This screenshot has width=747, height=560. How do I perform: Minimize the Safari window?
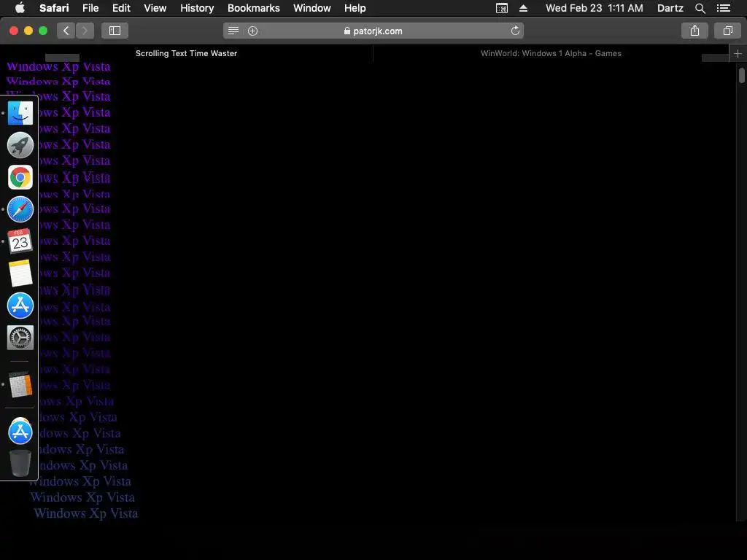28,31
